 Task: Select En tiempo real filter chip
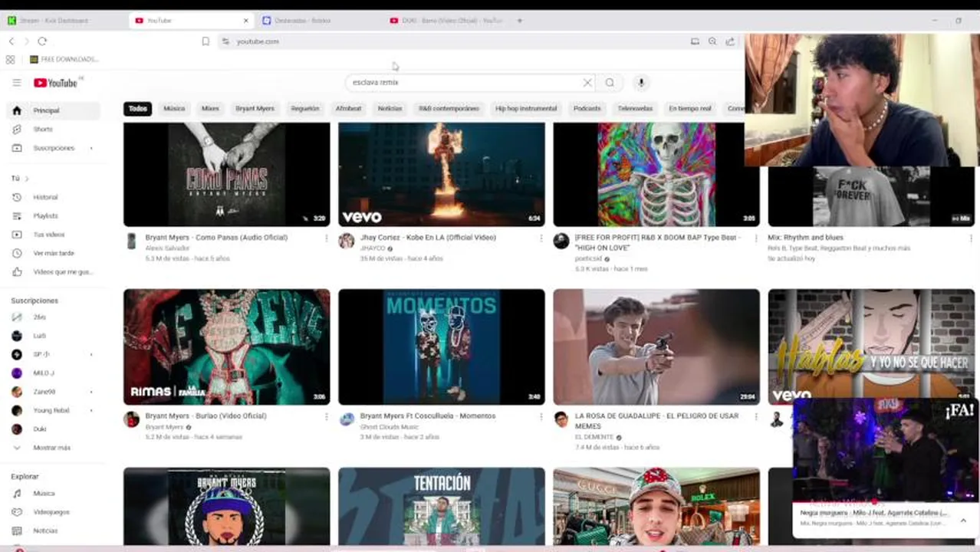pyautogui.click(x=690, y=109)
